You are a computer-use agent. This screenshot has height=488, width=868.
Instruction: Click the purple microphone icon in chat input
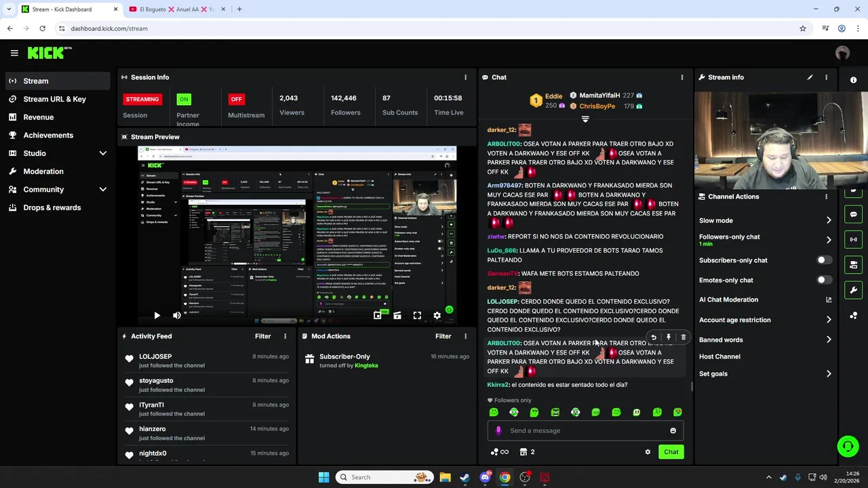pos(498,430)
